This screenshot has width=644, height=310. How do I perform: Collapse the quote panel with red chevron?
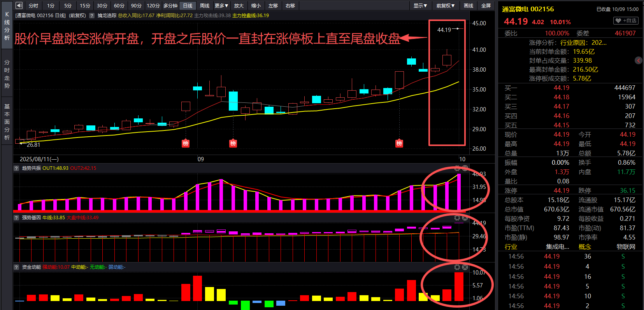(x=639, y=60)
